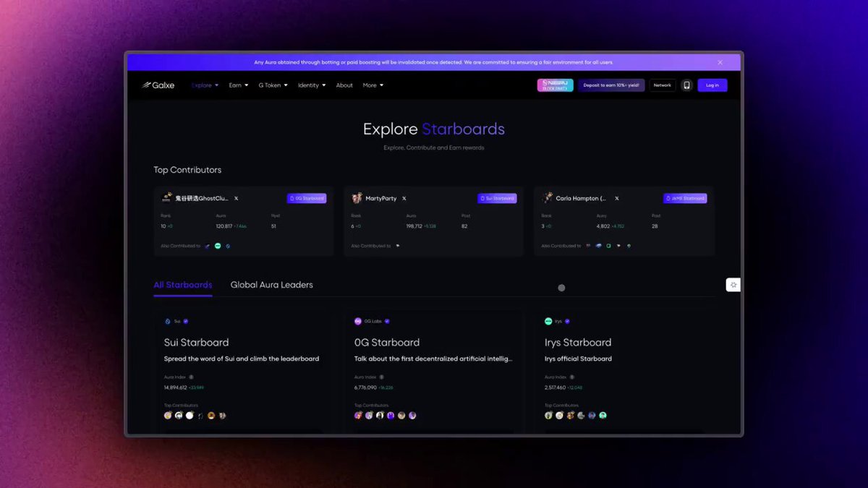Expand the Earn menu
Screen dimensions: 868x488
point(239,85)
